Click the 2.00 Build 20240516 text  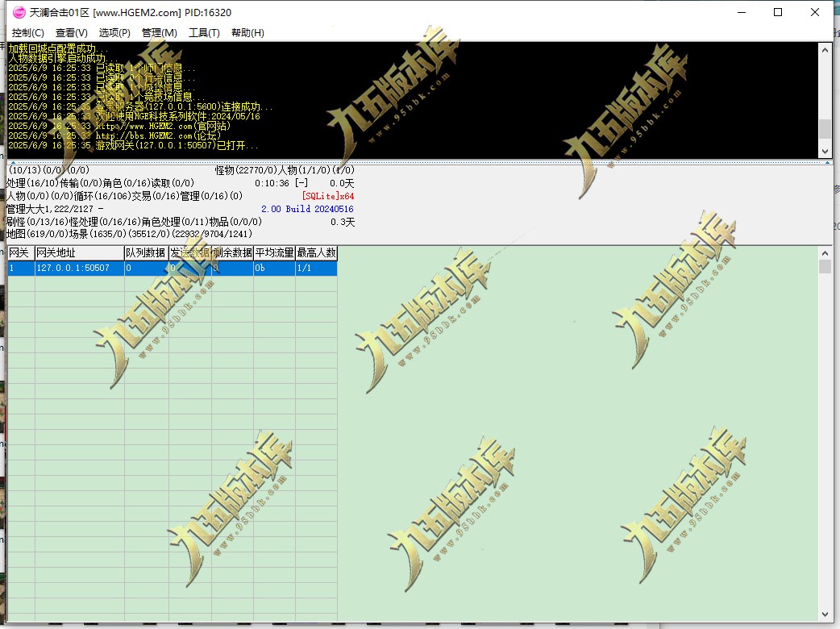(x=307, y=209)
